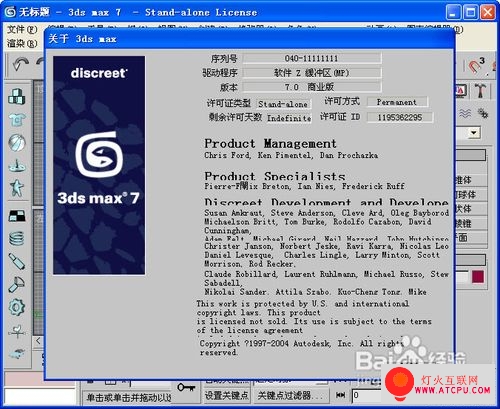Click the gear icon in left sidebar

pos(17,307)
